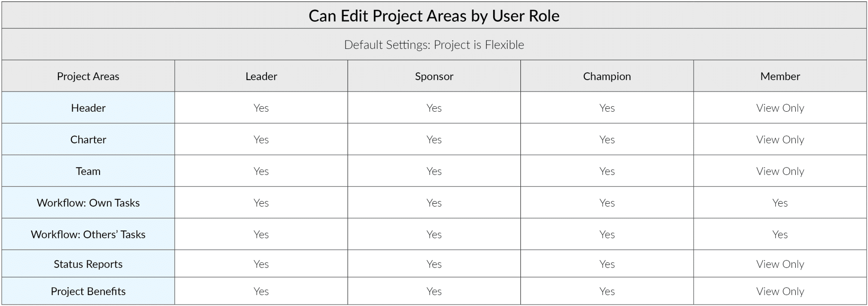Click Sponsor's 'Yes' cell in the Team row
Screen dimensions: 868x306
coord(434,172)
